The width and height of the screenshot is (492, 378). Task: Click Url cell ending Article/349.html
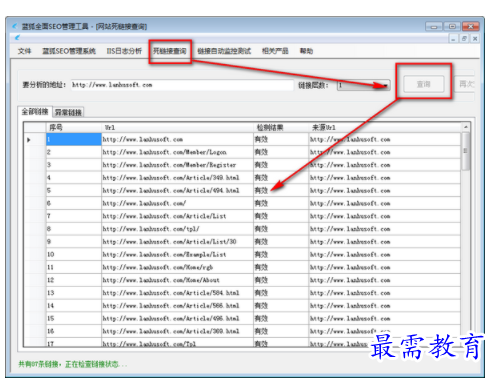tap(177, 178)
